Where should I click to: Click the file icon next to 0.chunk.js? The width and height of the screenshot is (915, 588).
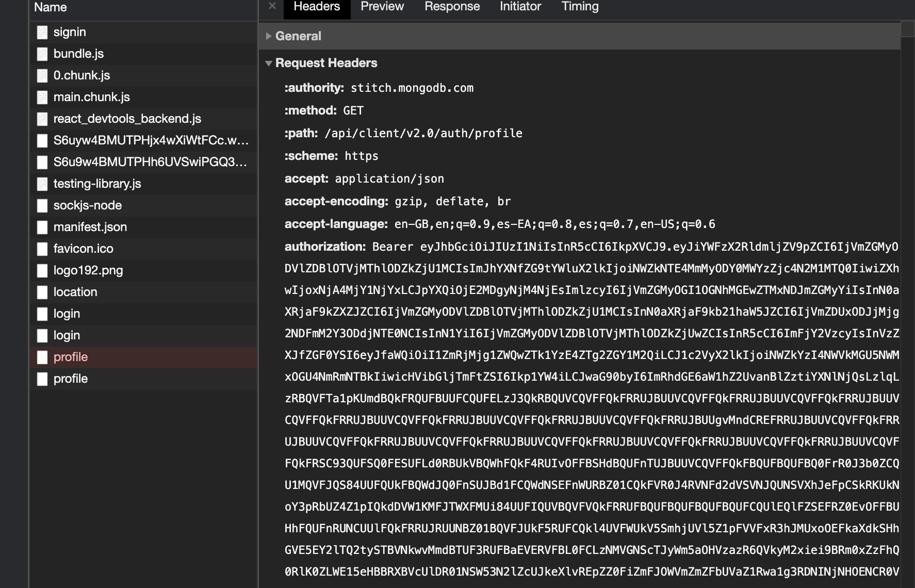(x=42, y=75)
